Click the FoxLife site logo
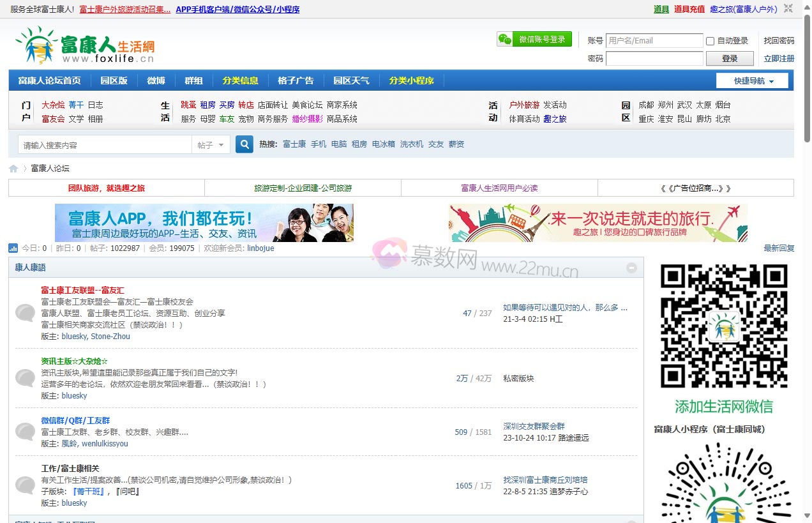 click(x=85, y=45)
